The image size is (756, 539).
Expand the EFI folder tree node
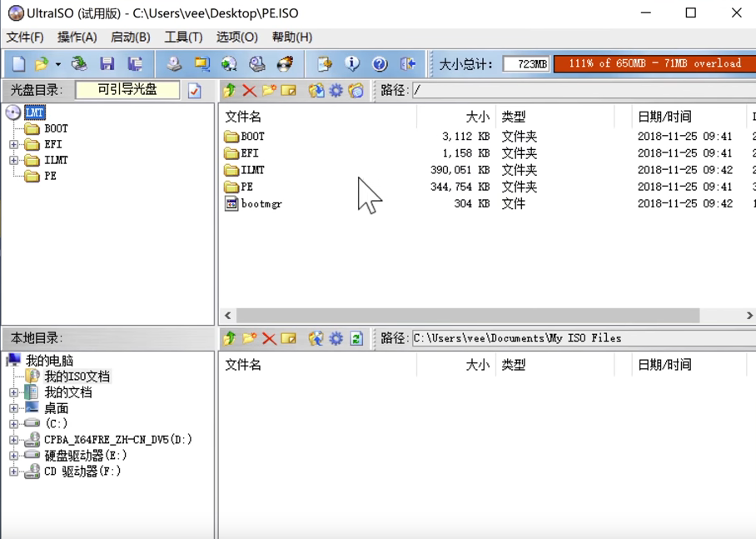coord(13,144)
